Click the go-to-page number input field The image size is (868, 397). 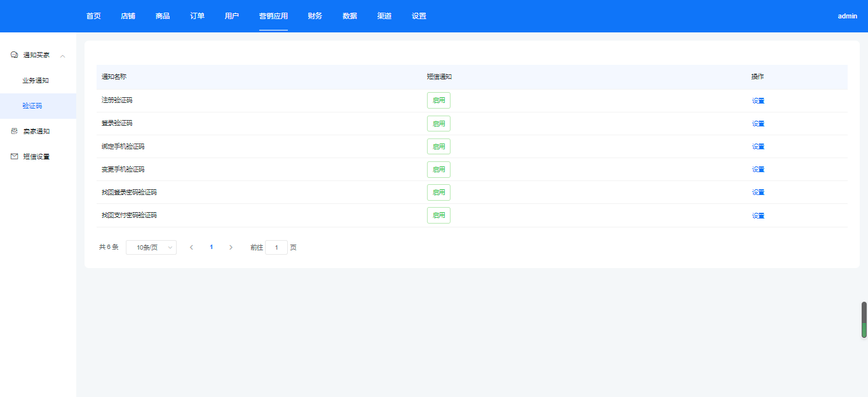(x=276, y=247)
